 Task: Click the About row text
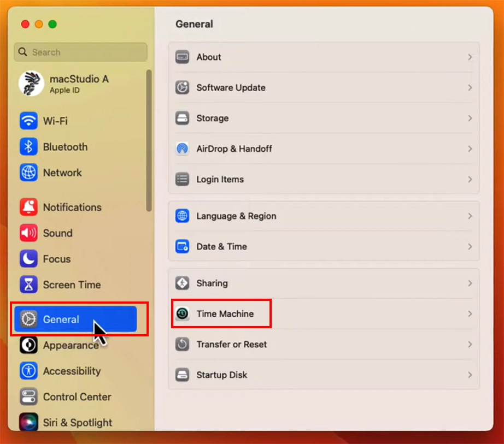209,57
